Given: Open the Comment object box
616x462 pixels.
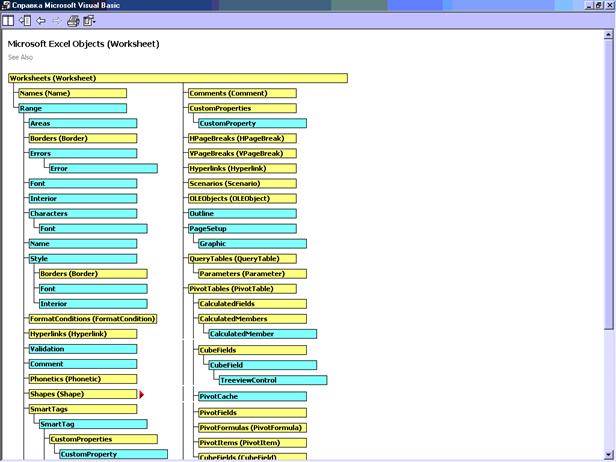Looking at the screenshot, I should click(83, 364).
